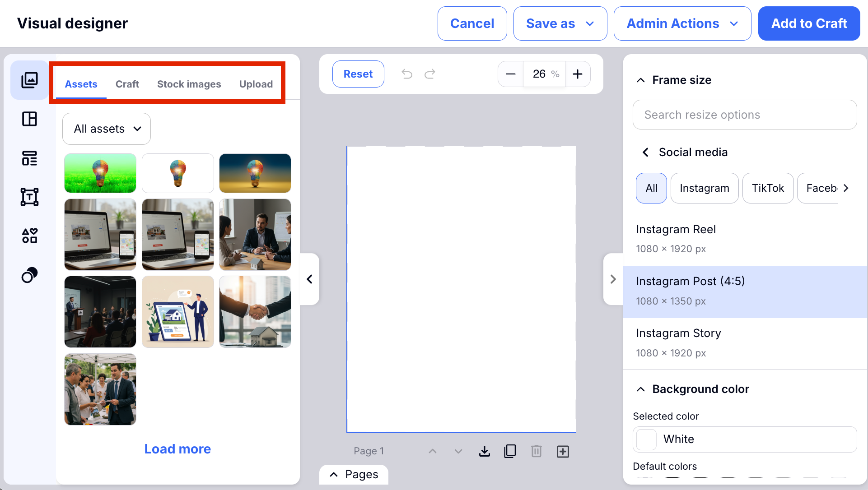Open the shapes and elements icon
The height and width of the screenshot is (490, 868).
click(x=29, y=236)
